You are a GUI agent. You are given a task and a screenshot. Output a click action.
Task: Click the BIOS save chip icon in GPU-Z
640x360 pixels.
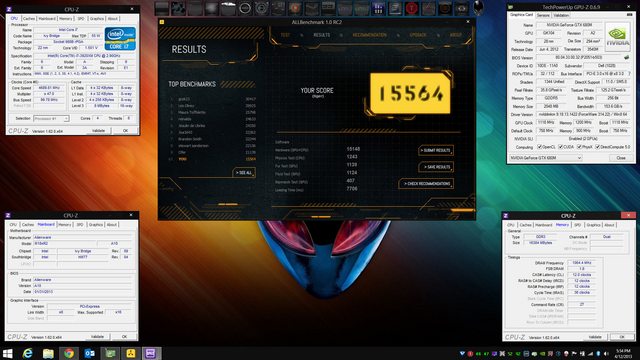tap(627, 58)
